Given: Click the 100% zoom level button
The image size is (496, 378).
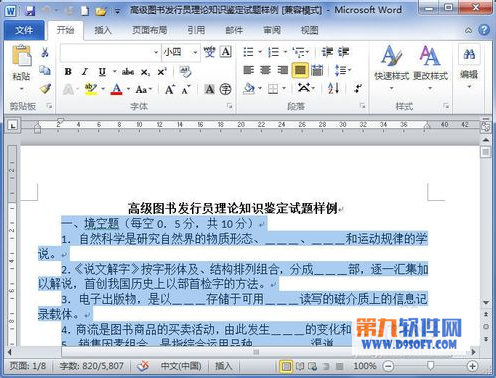Looking at the screenshot, I should coord(365,366).
